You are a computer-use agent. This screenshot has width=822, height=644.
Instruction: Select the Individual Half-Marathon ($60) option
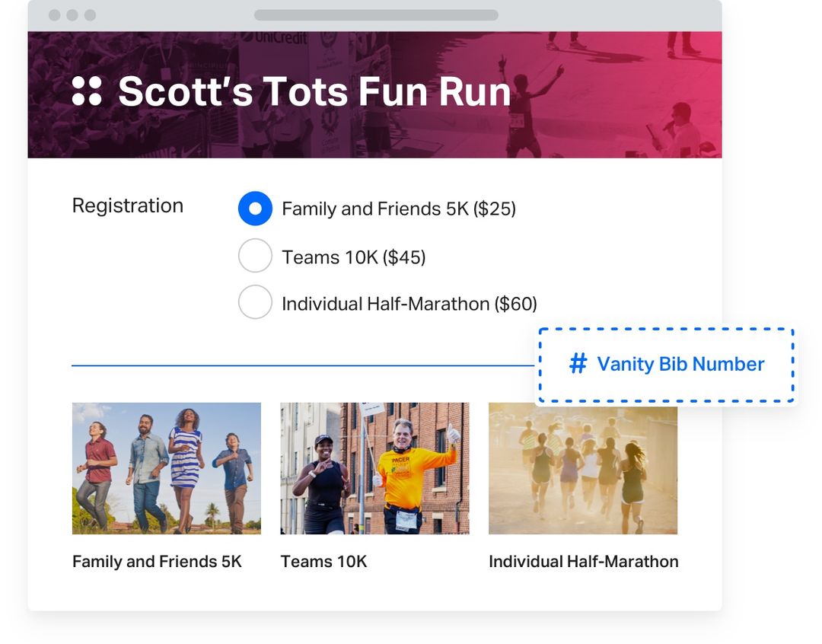[255, 301]
